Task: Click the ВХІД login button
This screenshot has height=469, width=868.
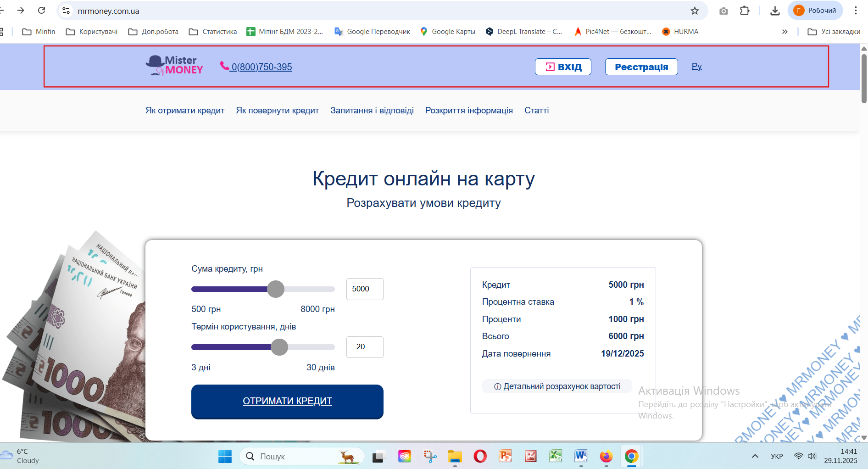Action: pyautogui.click(x=563, y=67)
